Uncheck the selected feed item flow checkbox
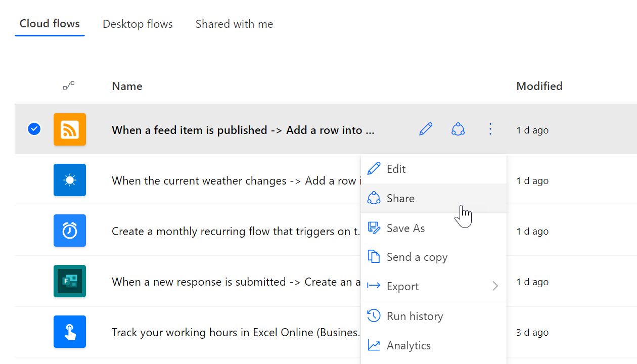 click(34, 129)
